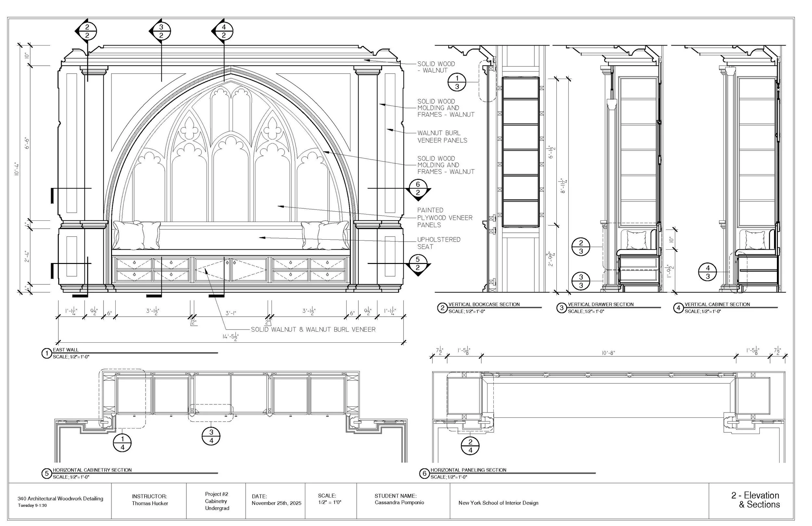Click the 3/2 section cut marker
Screen dimensions: 812x526
[x=161, y=31]
